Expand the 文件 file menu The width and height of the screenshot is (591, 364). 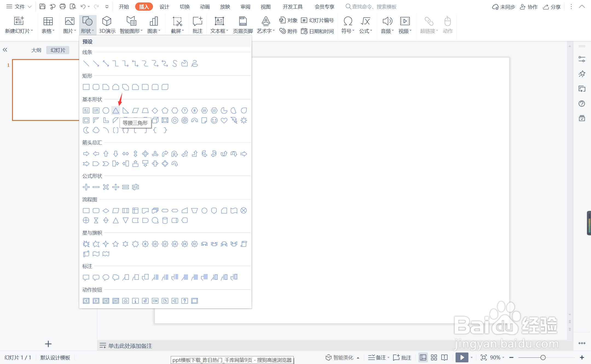[19, 7]
